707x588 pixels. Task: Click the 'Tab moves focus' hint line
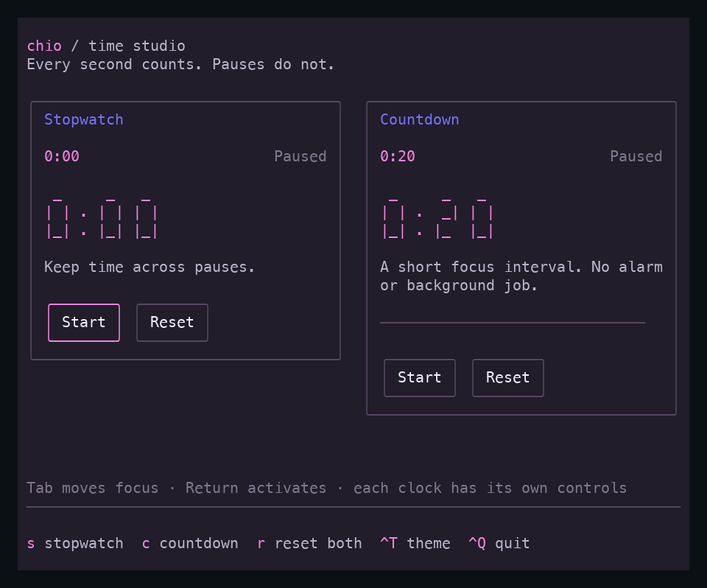pyautogui.click(x=327, y=489)
